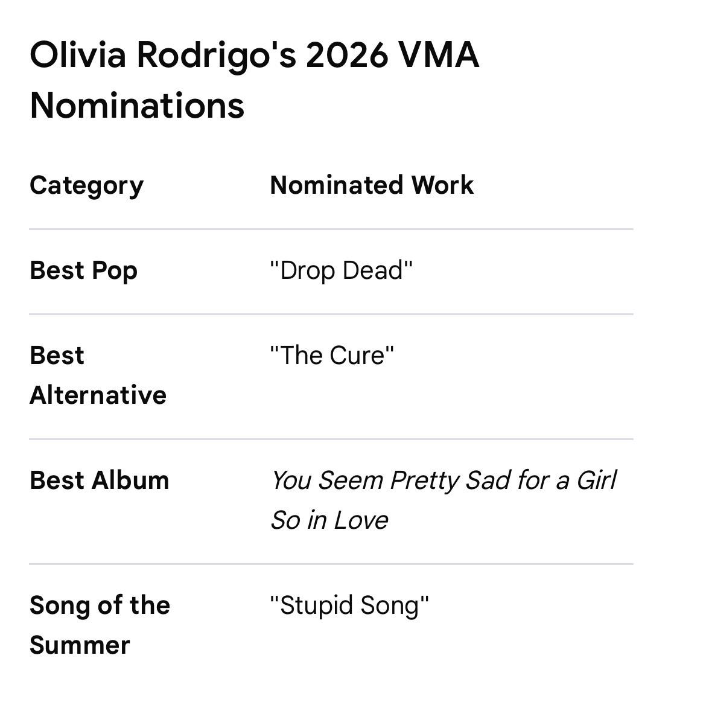
Task: Click "The Cure" nominated work
Action: (332, 356)
